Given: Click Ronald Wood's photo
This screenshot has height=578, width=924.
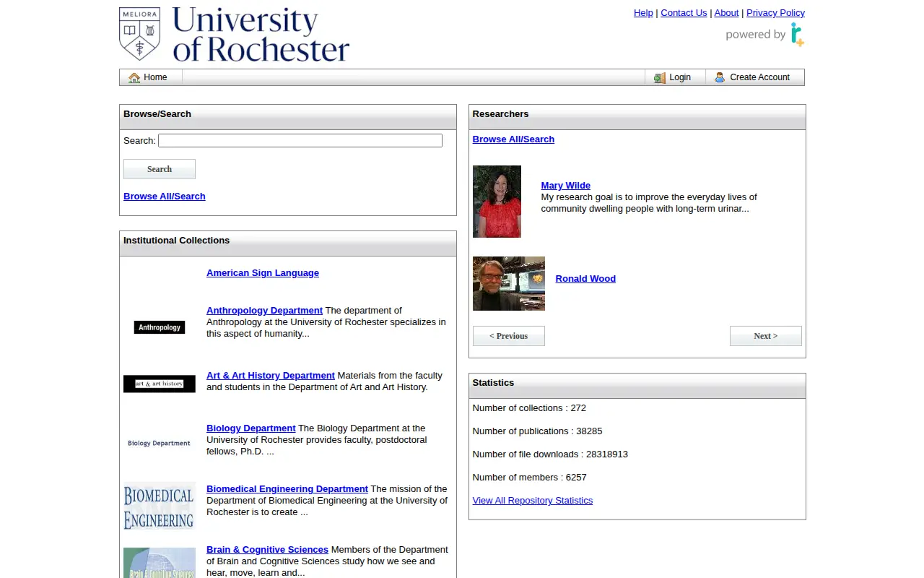Looking at the screenshot, I should [509, 283].
